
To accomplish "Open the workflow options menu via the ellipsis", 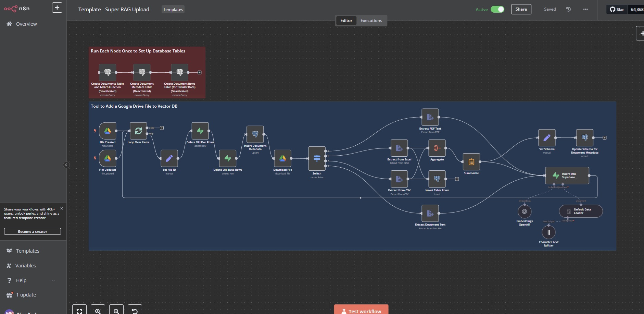I will click(x=585, y=9).
